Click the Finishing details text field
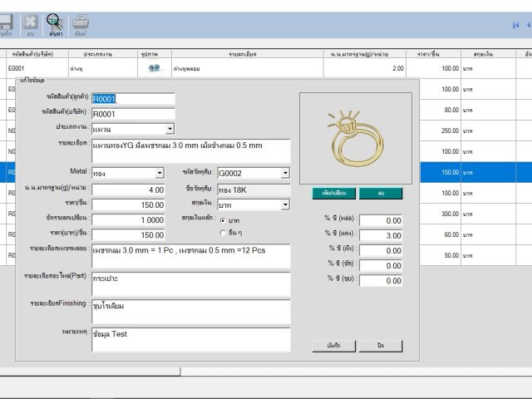This screenshot has width=532, height=399. pyautogui.click(x=191, y=311)
